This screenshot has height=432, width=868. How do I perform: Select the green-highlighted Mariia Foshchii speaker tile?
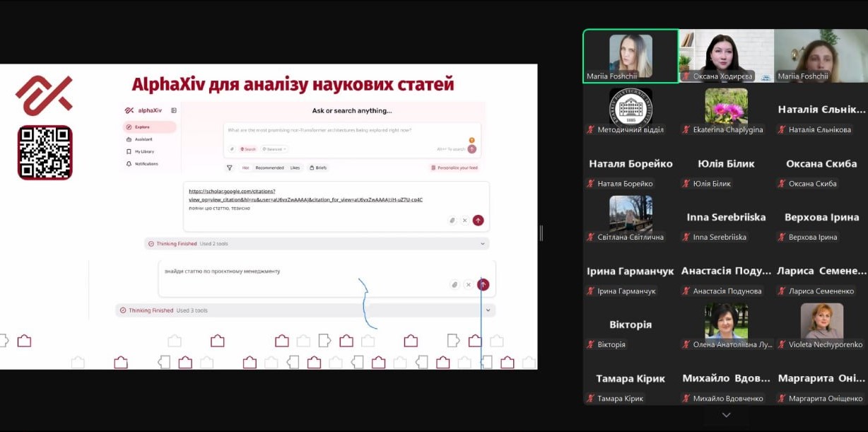(x=631, y=56)
